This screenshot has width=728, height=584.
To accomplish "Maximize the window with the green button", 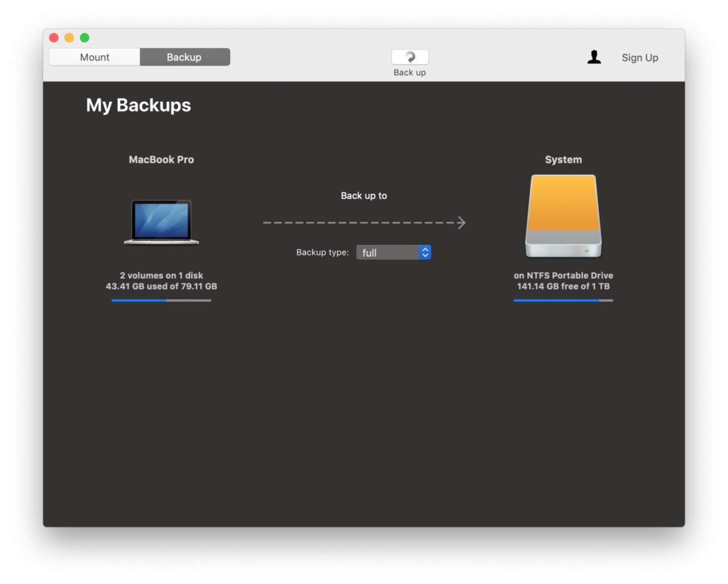I will 85,38.
